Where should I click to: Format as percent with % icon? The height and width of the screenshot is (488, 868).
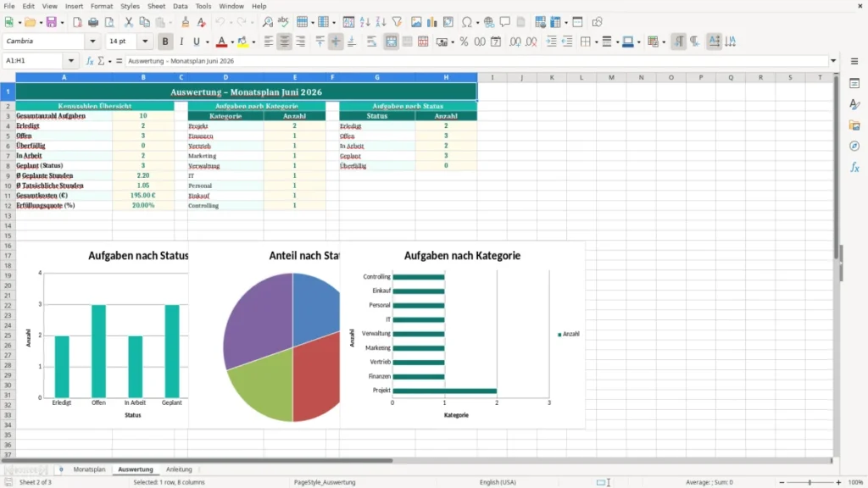pyautogui.click(x=464, y=42)
